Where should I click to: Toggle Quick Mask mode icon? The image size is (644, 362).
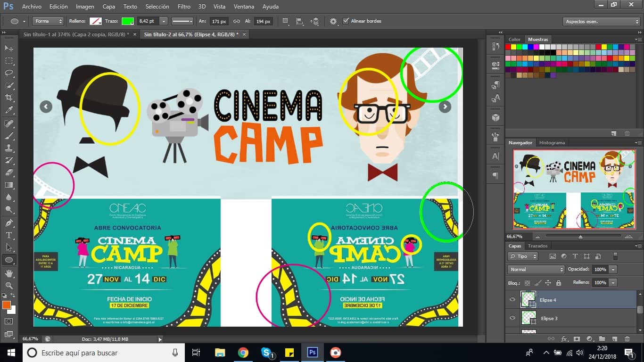pyautogui.click(x=9, y=321)
